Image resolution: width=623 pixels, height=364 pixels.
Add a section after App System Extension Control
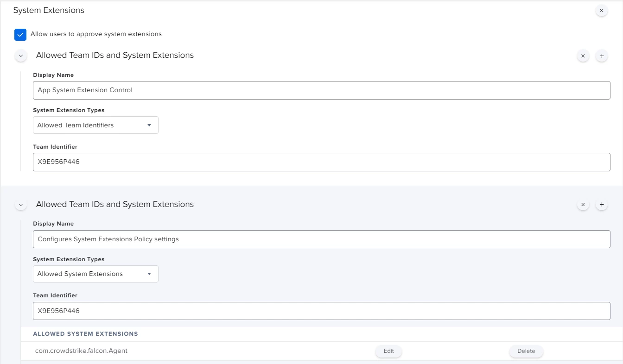tap(601, 56)
